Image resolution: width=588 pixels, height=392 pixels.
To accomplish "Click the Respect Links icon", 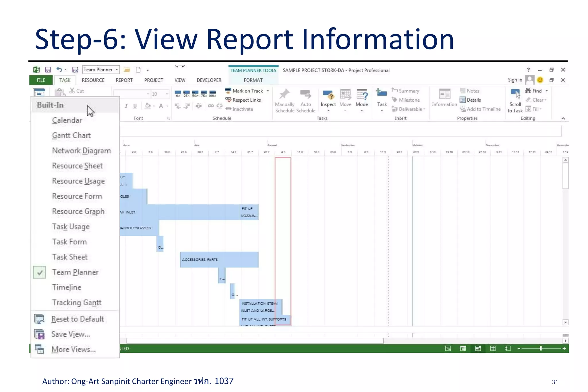I will click(x=228, y=100).
